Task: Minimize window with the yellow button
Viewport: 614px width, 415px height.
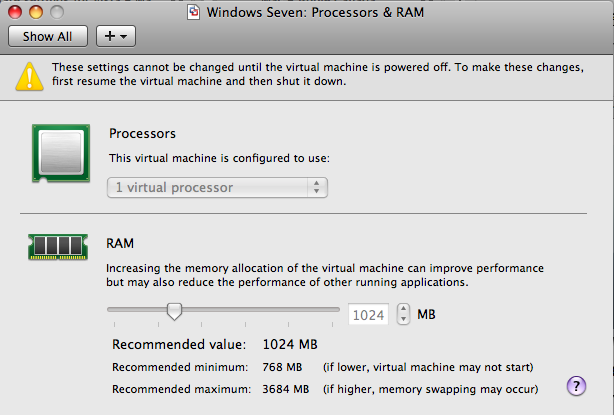Action: click(36, 12)
